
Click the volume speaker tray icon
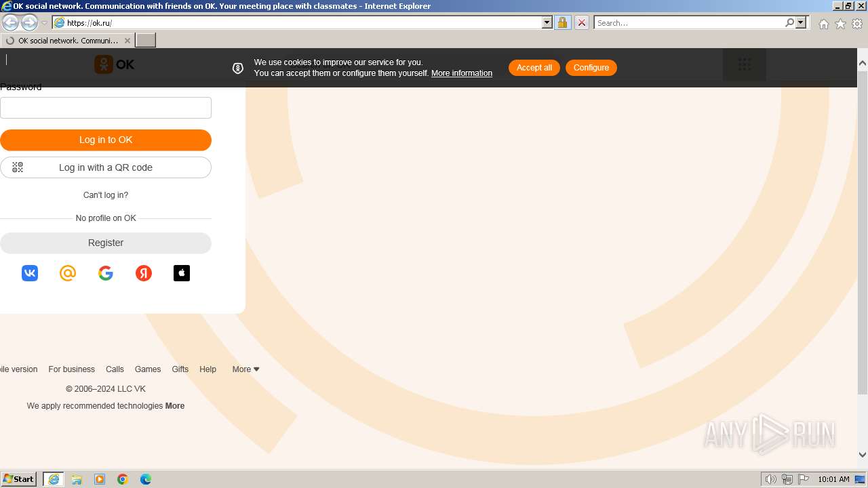click(x=770, y=479)
